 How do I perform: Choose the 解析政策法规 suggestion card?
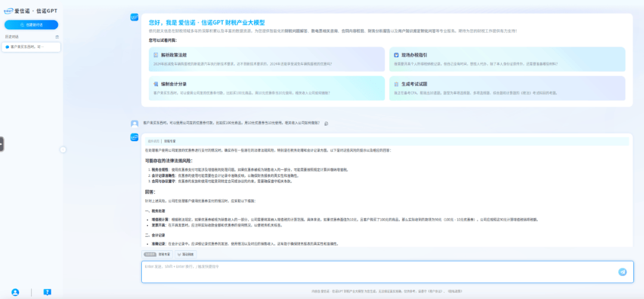266,58
